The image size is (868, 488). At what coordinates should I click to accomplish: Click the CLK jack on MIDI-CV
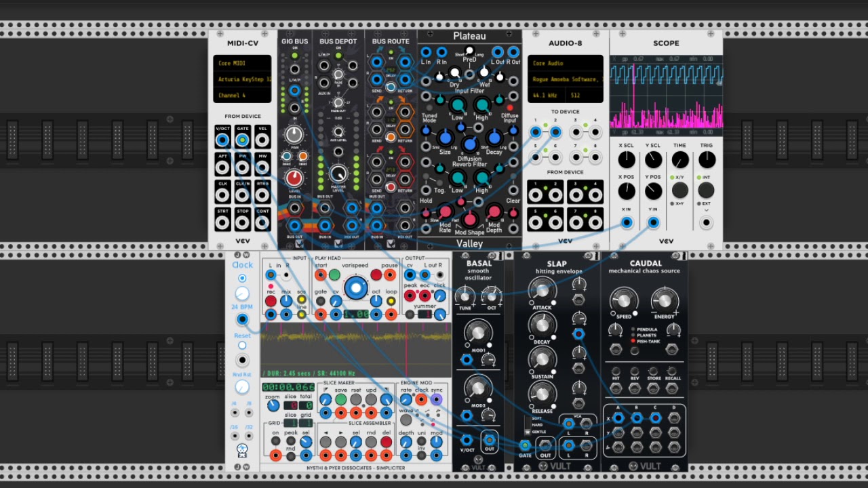222,195
